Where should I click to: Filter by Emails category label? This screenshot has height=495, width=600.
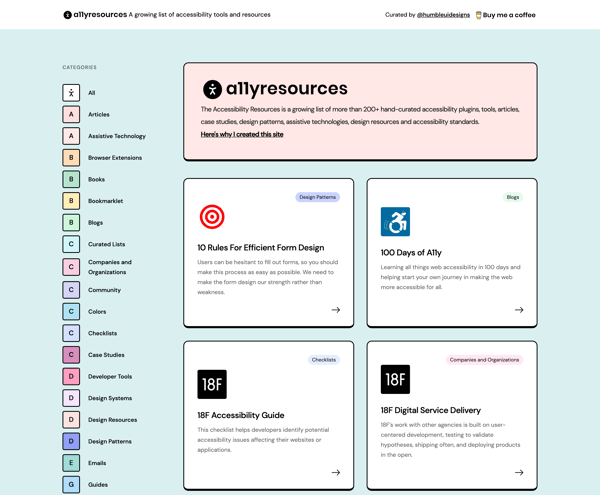point(97,463)
